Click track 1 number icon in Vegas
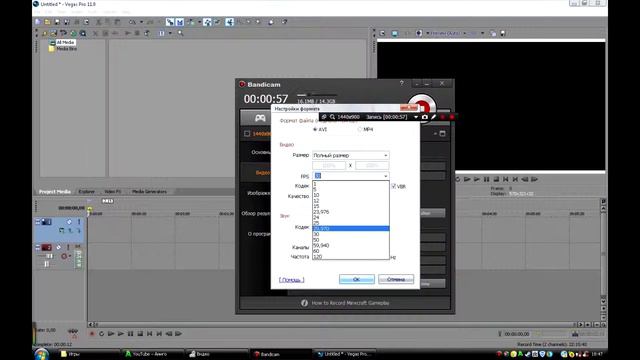 point(47,222)
